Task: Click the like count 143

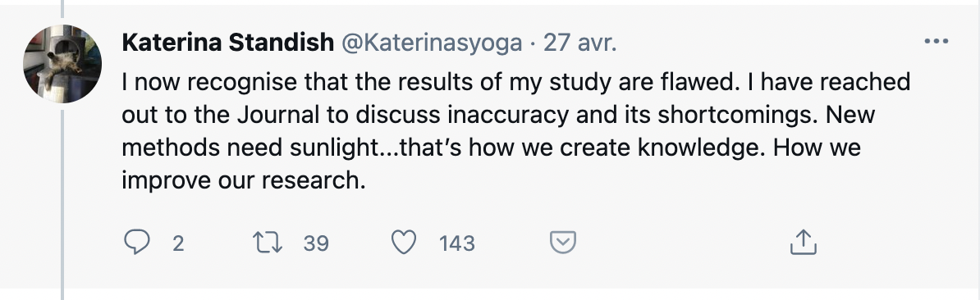Action: (457, 243)
